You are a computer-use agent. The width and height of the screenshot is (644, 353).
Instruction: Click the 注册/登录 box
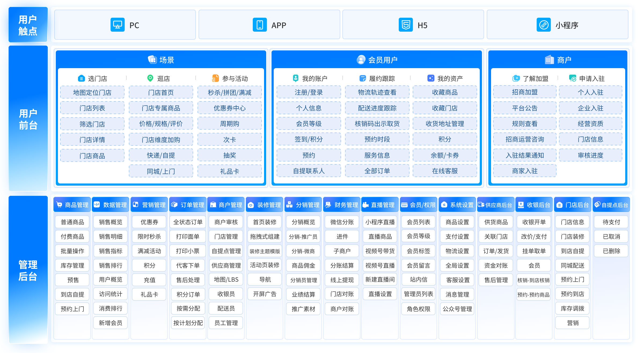[x=309, y=92]
